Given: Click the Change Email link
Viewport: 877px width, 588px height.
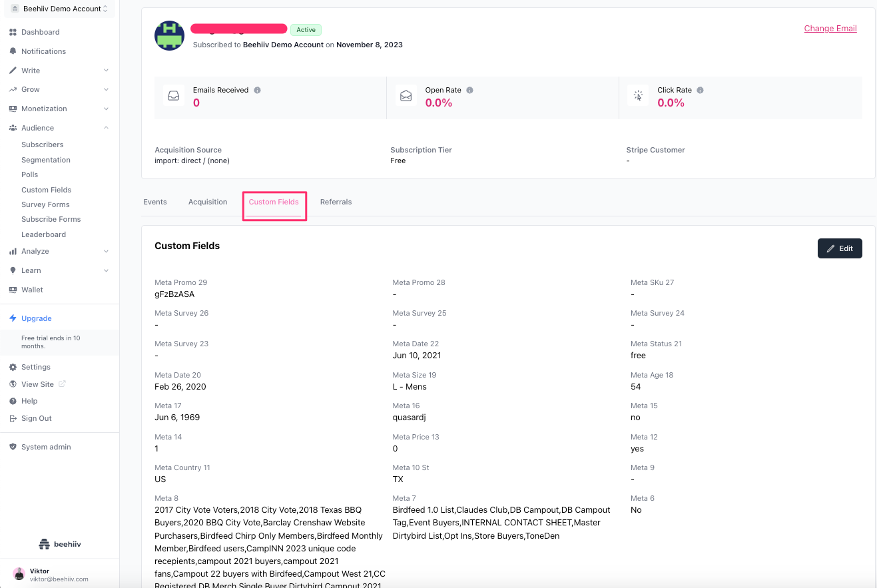Looking at the screenshot, I should [x=830, y=29].
